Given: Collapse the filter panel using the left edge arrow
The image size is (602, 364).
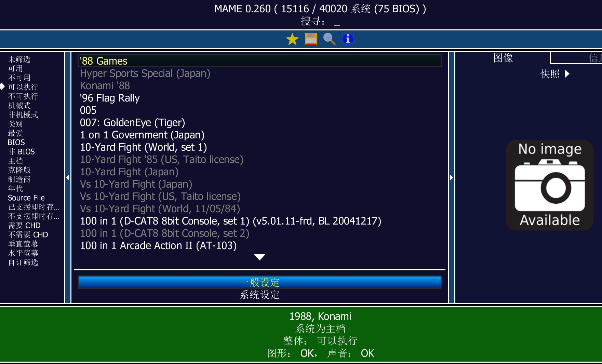Looking at the screenshot, I should pos(67,178).
